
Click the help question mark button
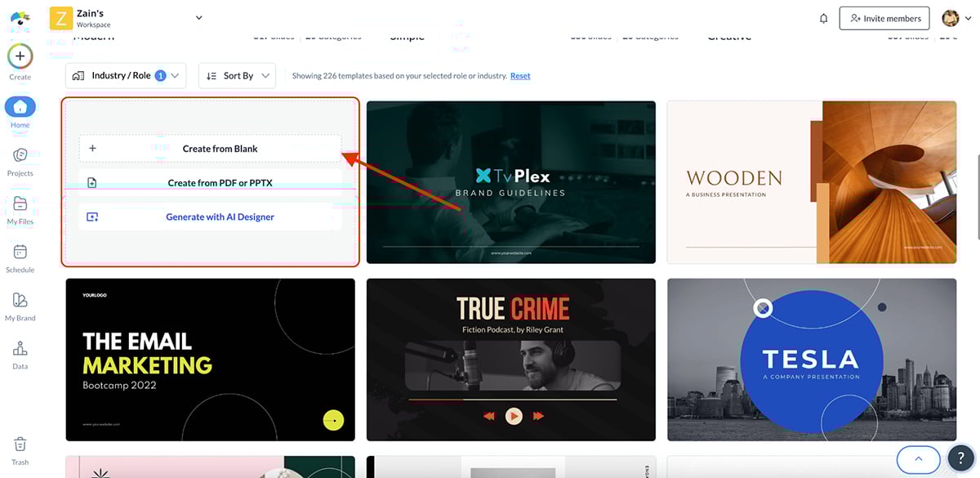tap(960, 459)
